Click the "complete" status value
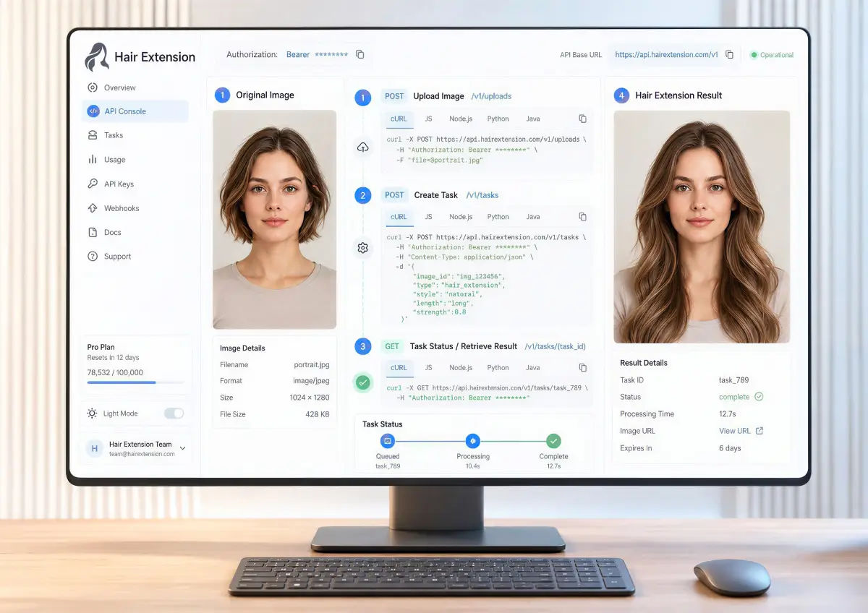 (x=734, y=397)
